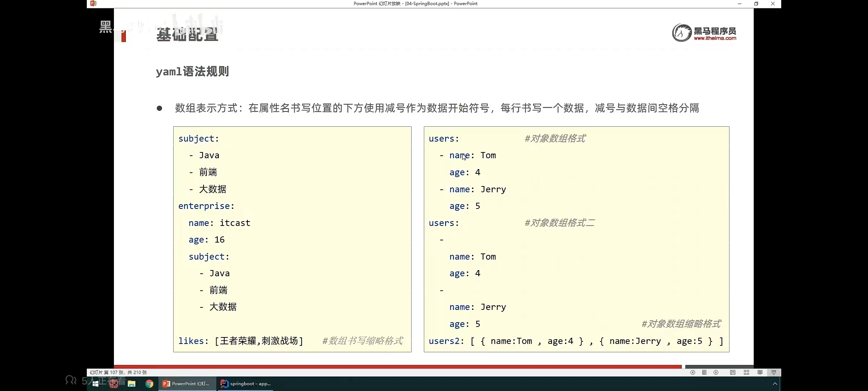Screen dimensions: 868x391
Task: Open File Explorer from taskbar
Action: (x=132, y=384)
